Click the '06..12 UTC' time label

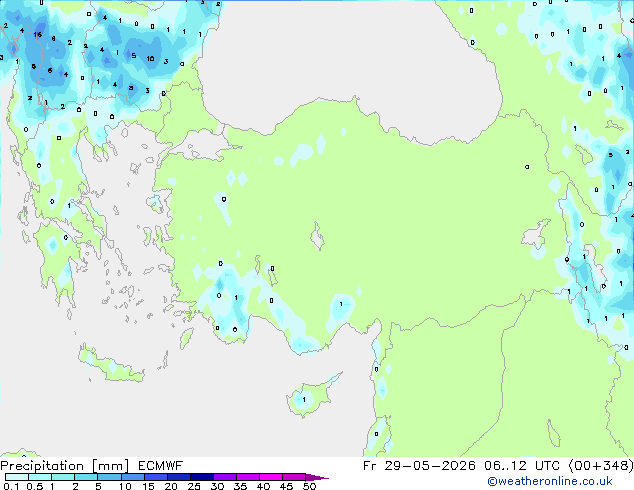pos(522,466)
